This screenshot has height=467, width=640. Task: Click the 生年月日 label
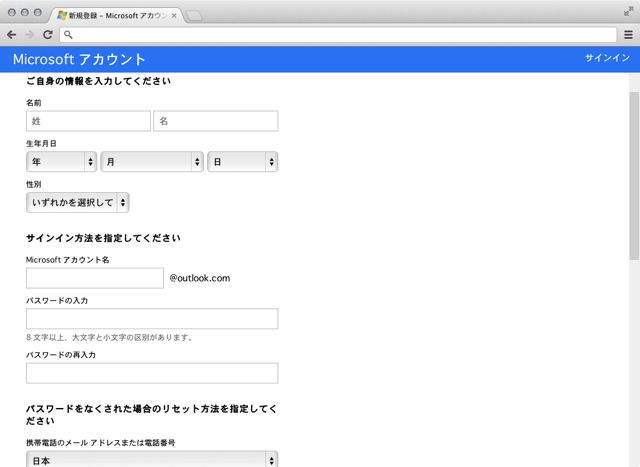point(41,143)
